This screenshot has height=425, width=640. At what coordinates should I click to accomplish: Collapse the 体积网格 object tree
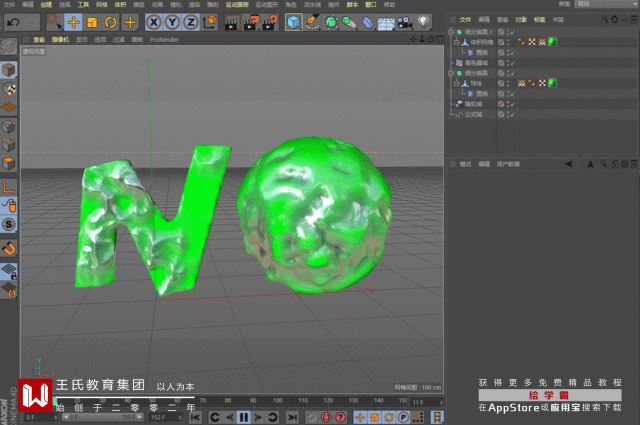[x=457, y=42]
